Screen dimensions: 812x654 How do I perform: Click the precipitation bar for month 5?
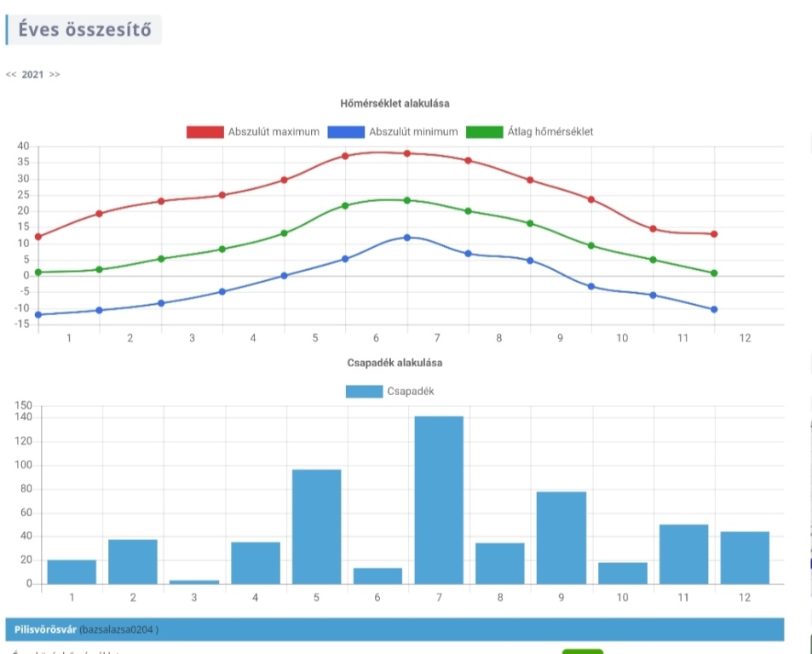click(x=316, y=526)
